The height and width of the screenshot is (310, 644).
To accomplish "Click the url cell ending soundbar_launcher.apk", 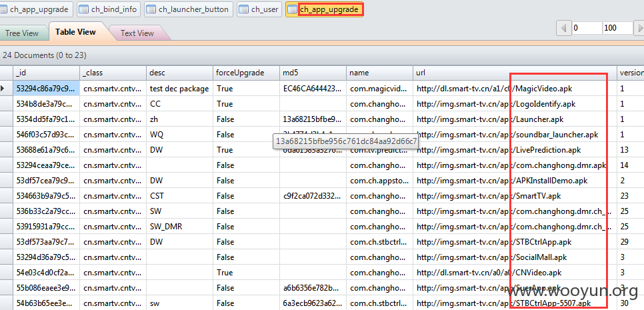I will point(515,134).
